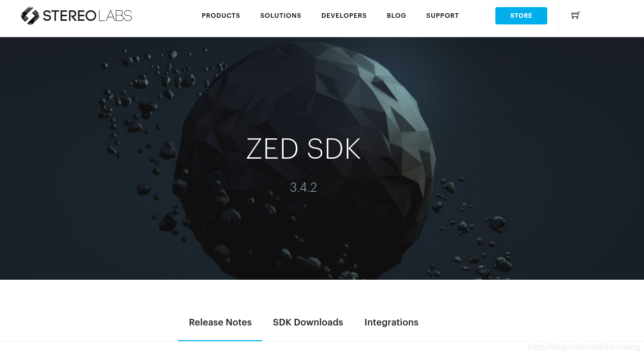The height and width of the screenshot is (356, 644).
Task: Select the Release Notes tab
Action: (x=220, y=322)
